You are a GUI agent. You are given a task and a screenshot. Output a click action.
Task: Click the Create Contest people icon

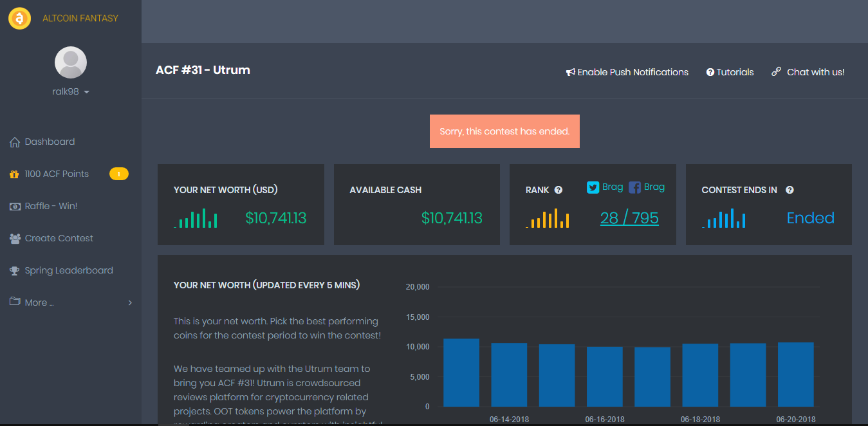click(x=15, y=239)
